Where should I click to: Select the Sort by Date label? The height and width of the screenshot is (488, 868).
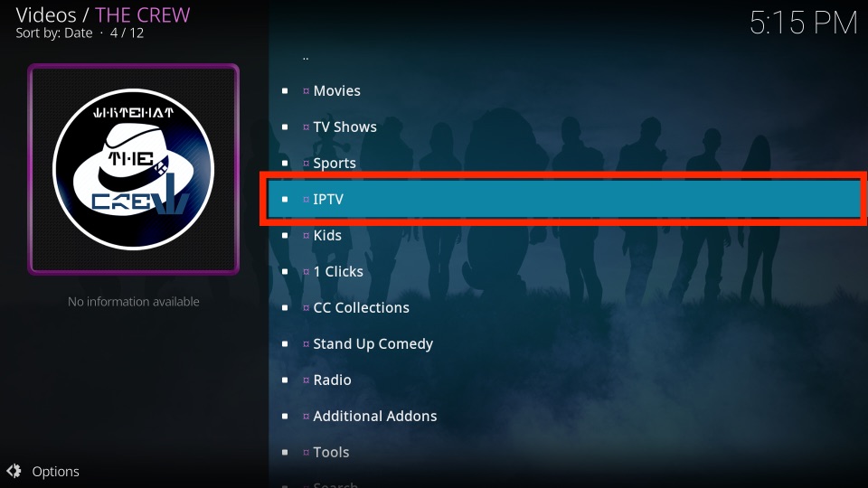click(x=53, y=33)
